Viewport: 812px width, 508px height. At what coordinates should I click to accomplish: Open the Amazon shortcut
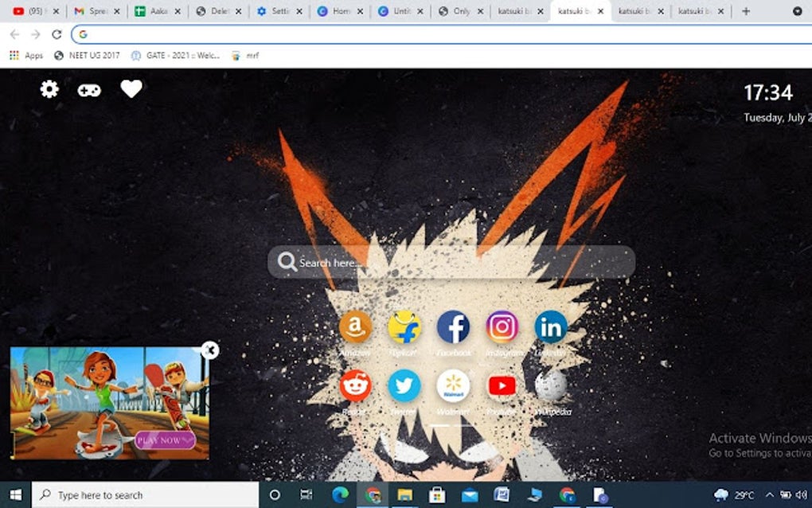tap(356, 326)
